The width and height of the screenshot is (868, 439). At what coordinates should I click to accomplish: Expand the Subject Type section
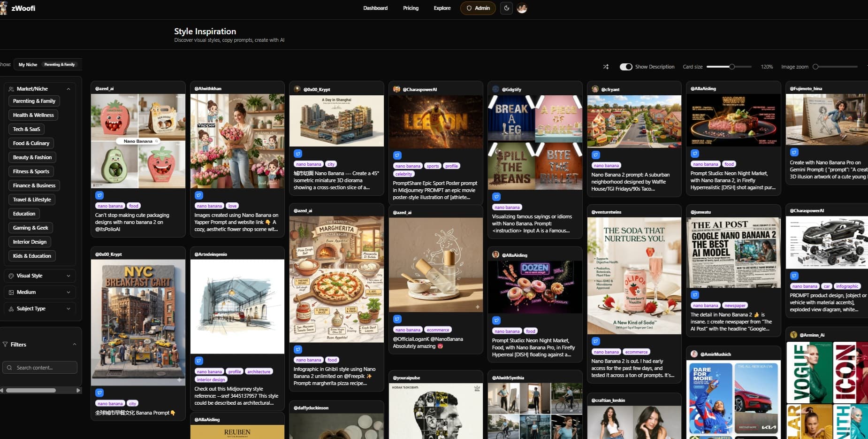40,308
